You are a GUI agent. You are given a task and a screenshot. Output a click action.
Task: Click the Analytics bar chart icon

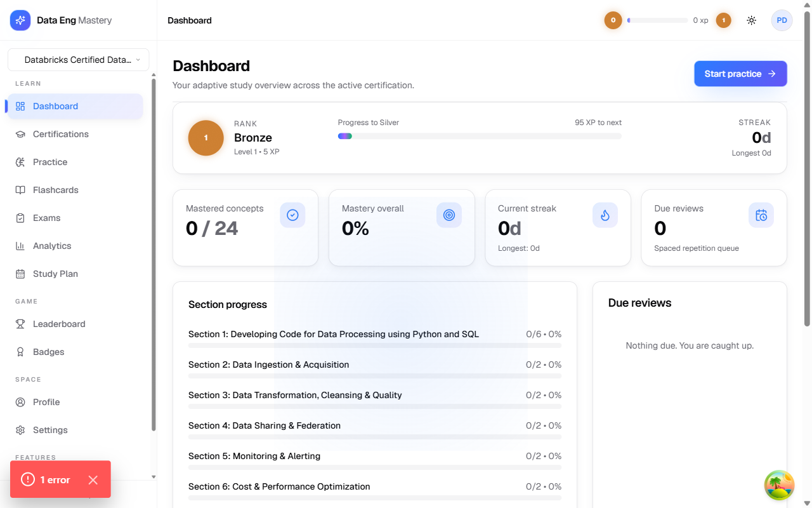20,246
